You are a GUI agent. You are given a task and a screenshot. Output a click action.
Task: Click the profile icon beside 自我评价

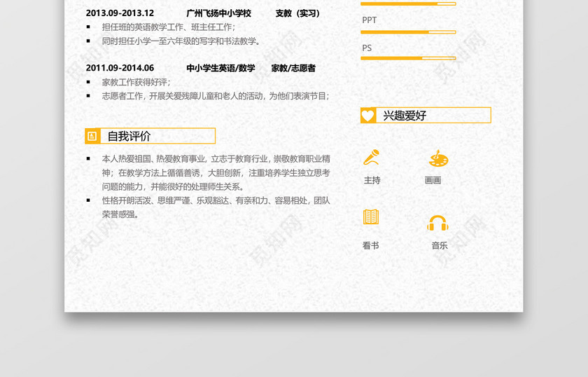pos(92,136)
